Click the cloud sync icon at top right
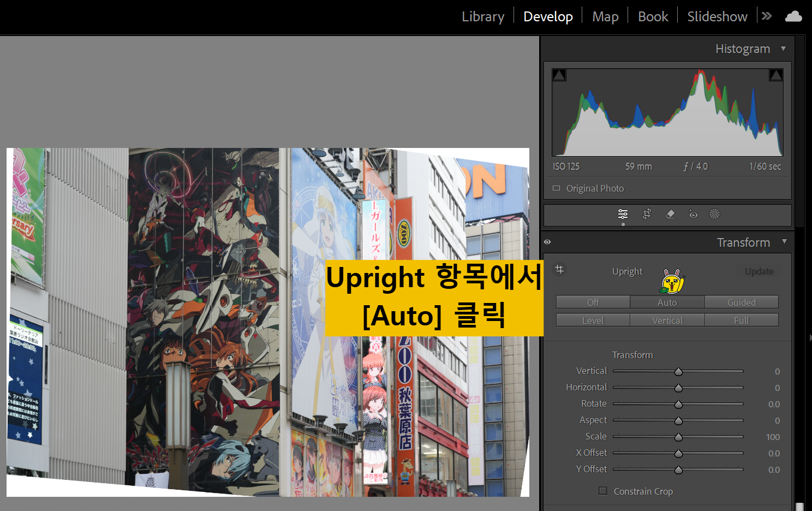This screenshot has width=812, height=511. tap(793, 16)
